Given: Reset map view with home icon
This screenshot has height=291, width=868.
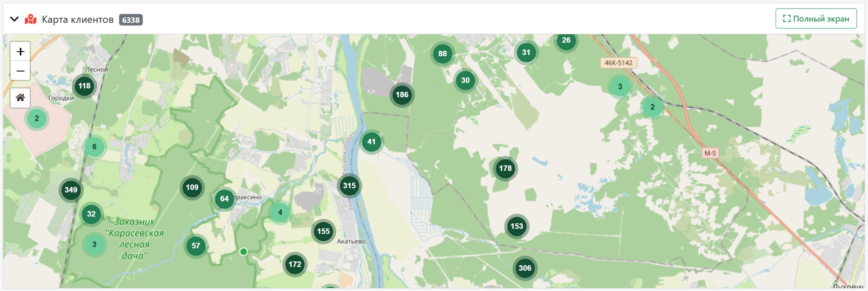Looking at the screenshot, I should pos(20,98).
